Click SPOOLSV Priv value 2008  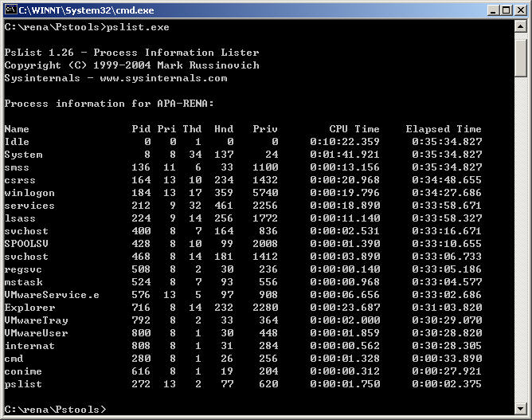click(x=265, y=244)
